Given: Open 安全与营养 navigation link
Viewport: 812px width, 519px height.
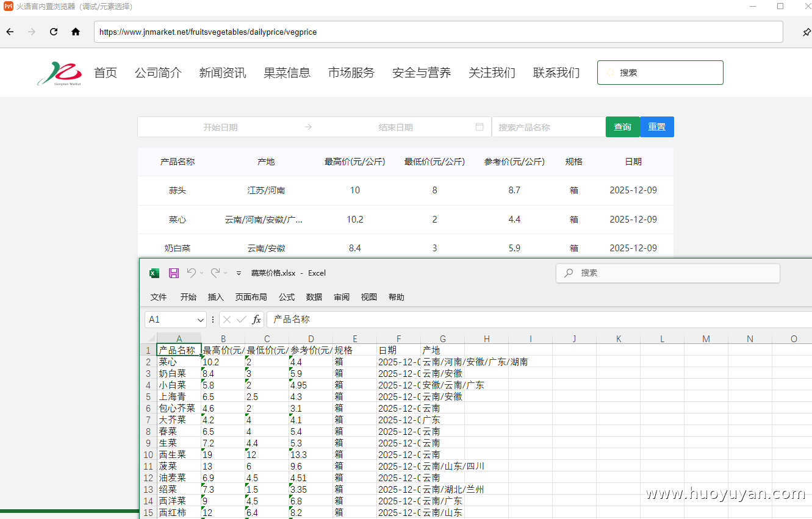Looking at the screenshot, I should click(x=422, y=73).
